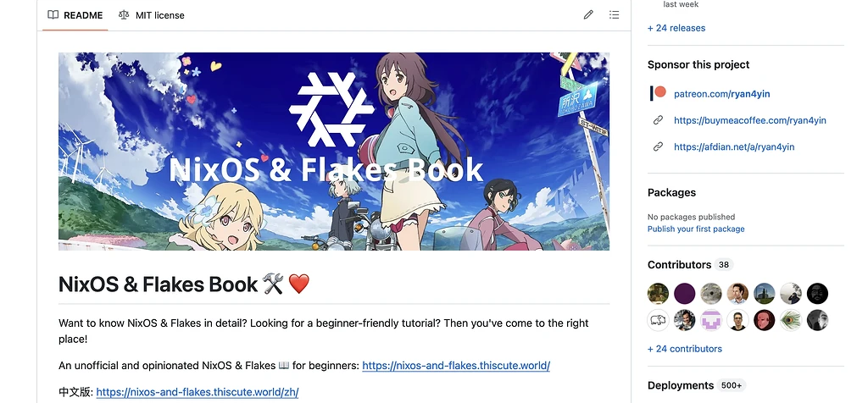Switch to the README tab
The image size is (868, 403).
click(75, 15)
